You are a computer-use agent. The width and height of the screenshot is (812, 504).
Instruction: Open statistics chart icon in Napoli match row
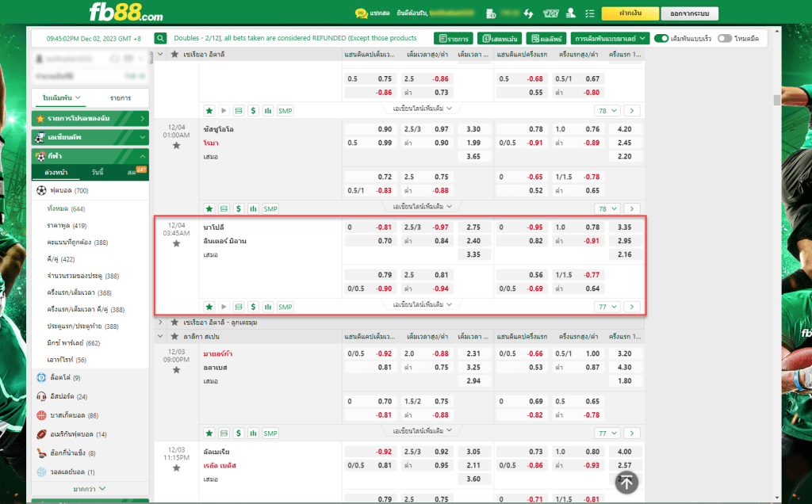(267, 307)
